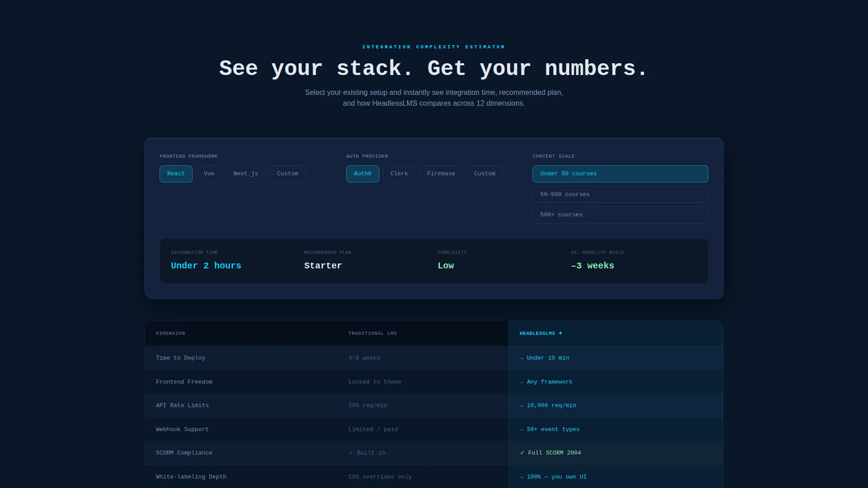This screenshot has height=488, width=868.
Task: Select Custom under Frontend Framework
Action: point(288,174)
